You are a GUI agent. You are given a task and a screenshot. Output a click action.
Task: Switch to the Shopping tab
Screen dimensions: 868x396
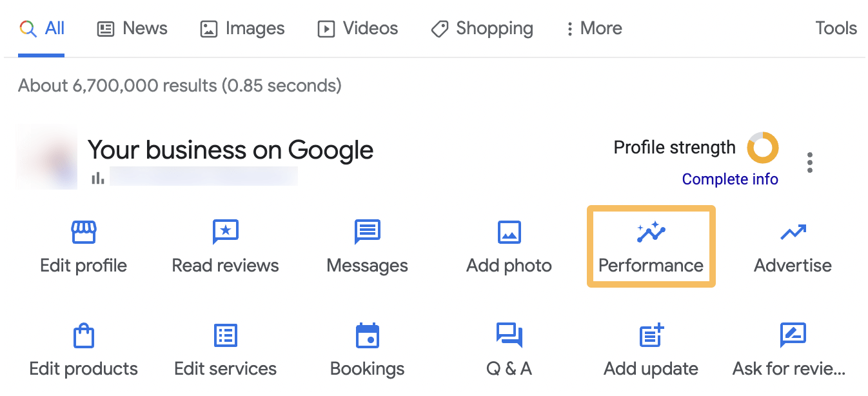pyautogui.click(x=481, y=28)
